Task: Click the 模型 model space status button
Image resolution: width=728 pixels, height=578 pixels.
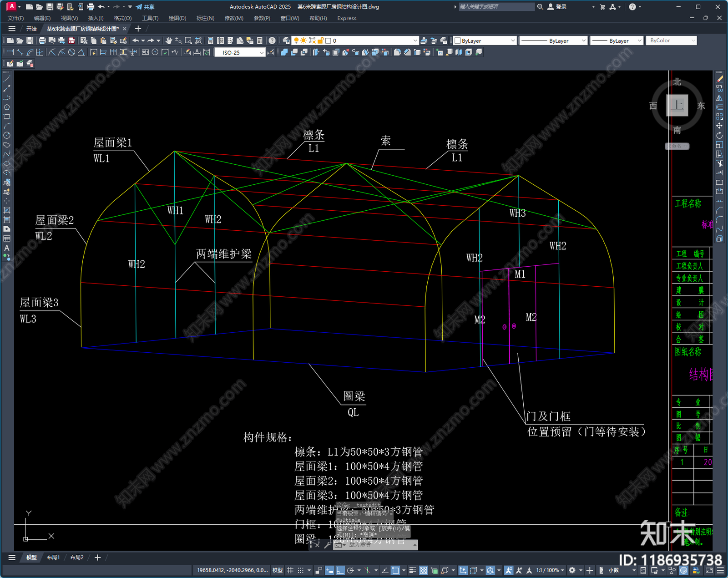Action: click(278, 570)
